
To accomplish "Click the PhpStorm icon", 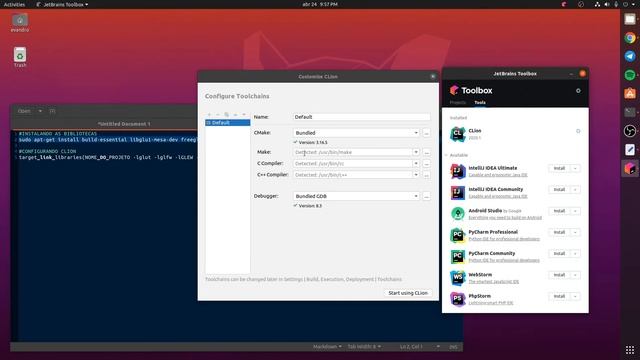I will pos(458,299).
